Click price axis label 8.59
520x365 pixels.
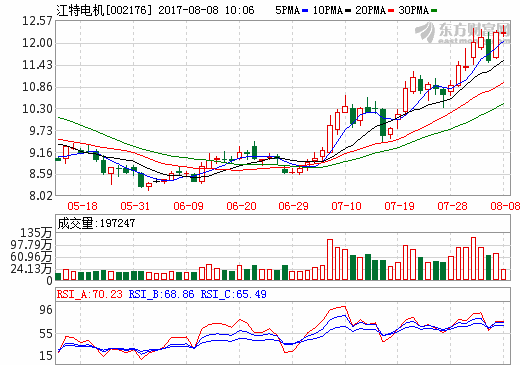point(41,174)
